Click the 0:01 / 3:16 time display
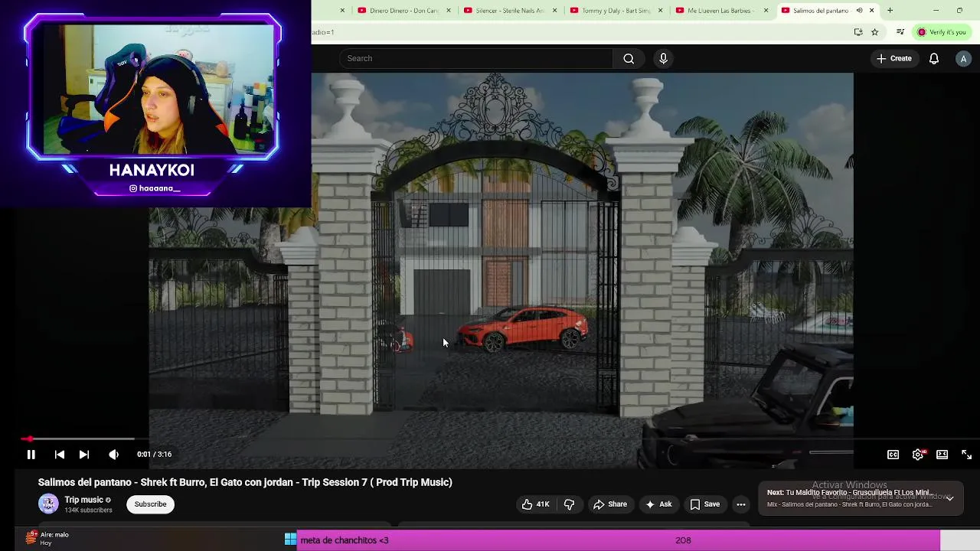Image resolution: width=980 pixels, height=551 pixels. coord(154,455)
